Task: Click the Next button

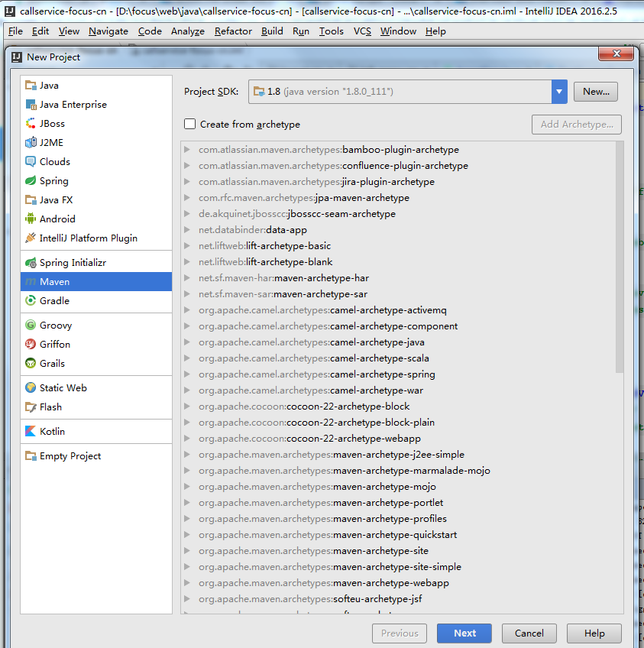Action: (464, 633)
